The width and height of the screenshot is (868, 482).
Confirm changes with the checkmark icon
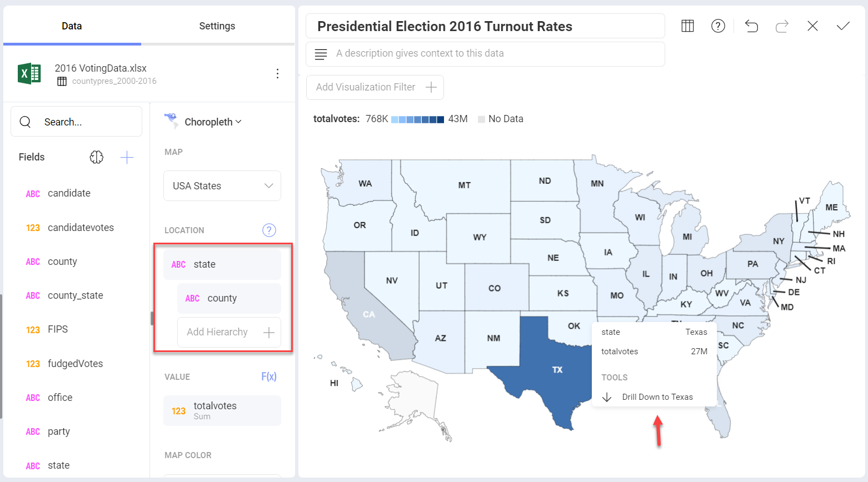843,26
